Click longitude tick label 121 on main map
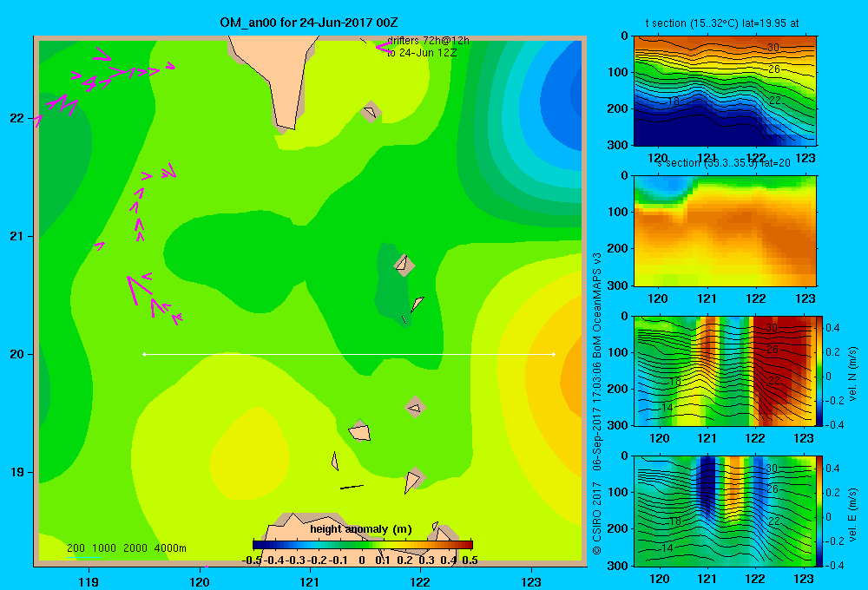 pos(310,581)
